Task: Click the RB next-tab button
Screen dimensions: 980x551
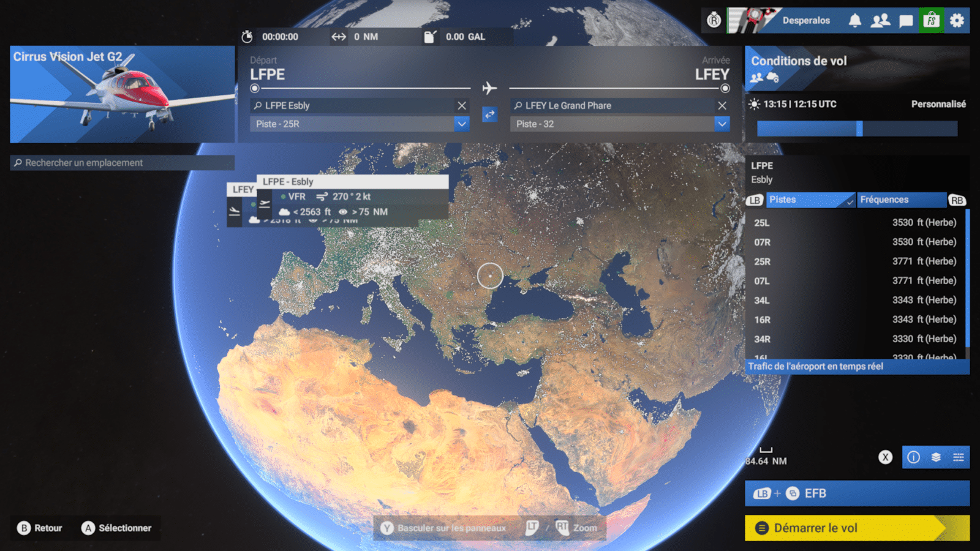Action: pos(957,200)
